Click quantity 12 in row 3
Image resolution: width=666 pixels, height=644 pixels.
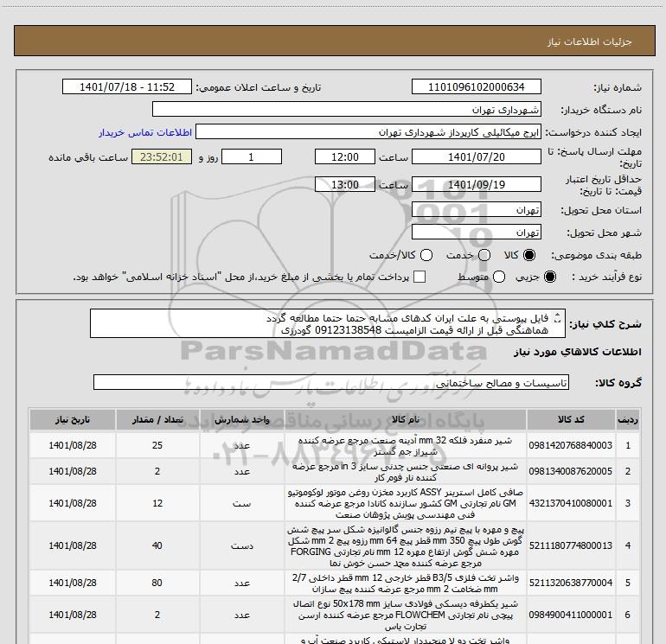click(157, 503)
